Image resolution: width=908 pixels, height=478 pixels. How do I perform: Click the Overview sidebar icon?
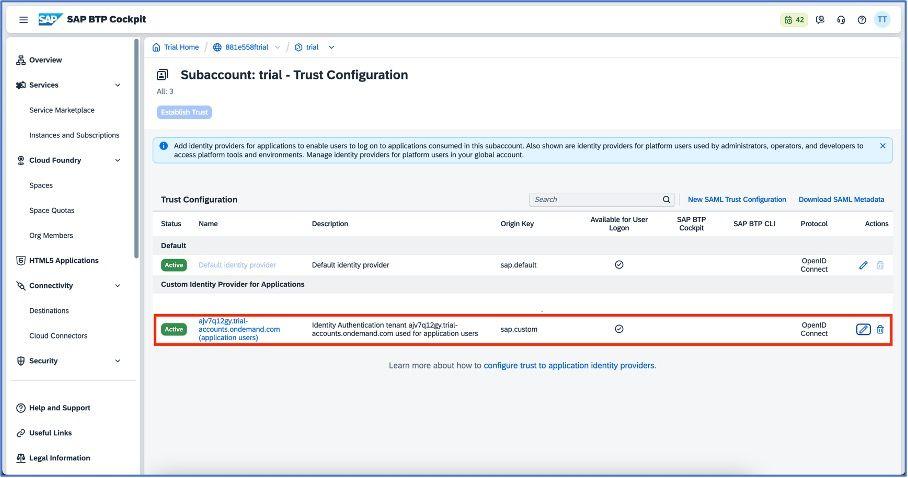click(21, 60)
